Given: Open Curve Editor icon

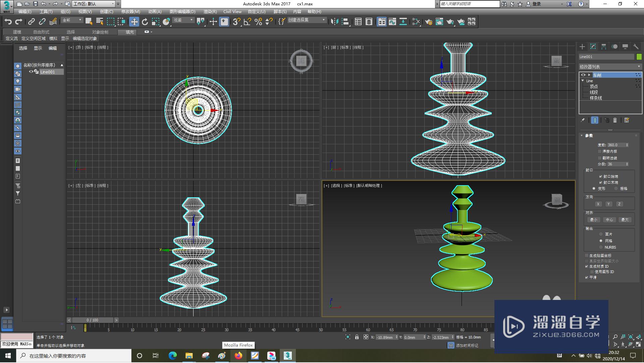Looking at the screenshot, I should pyautogui.click(x=392, y=22).
